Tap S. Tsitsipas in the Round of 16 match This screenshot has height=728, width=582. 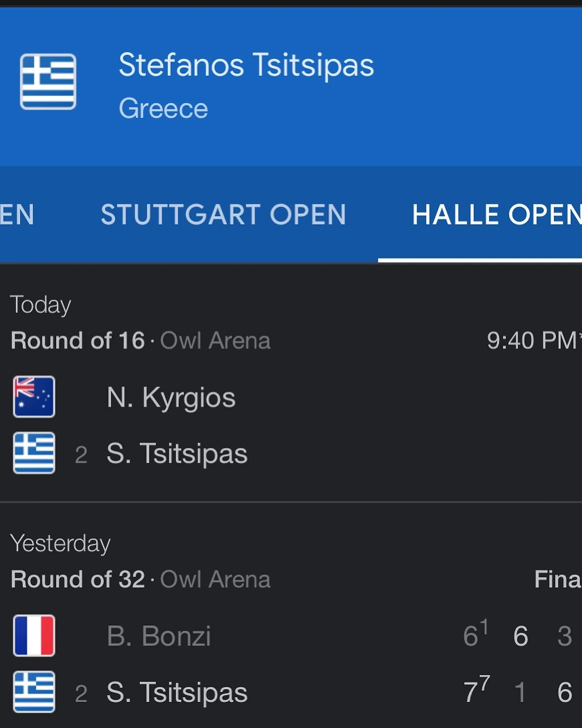tap(177, 454)
